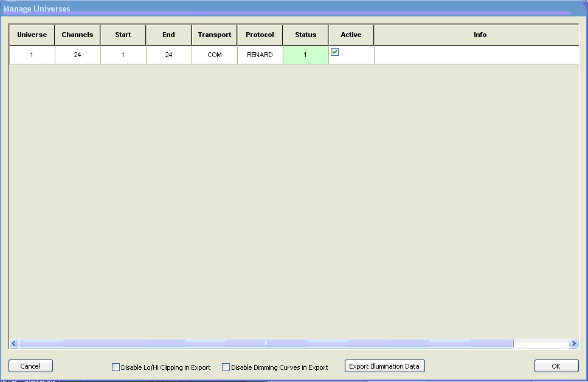Click the Transport column header
Viewport: 588px width, 382px height.
215,35
